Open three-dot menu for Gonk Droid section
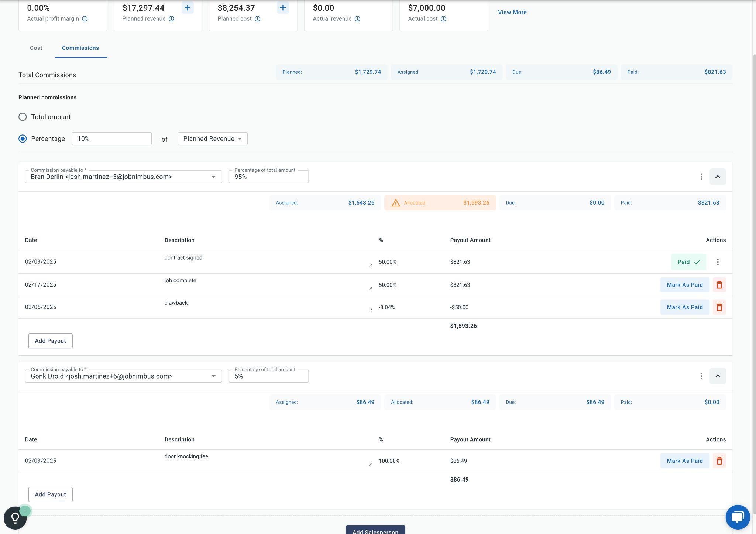756x534 pixels. click(x=701, y=376)
